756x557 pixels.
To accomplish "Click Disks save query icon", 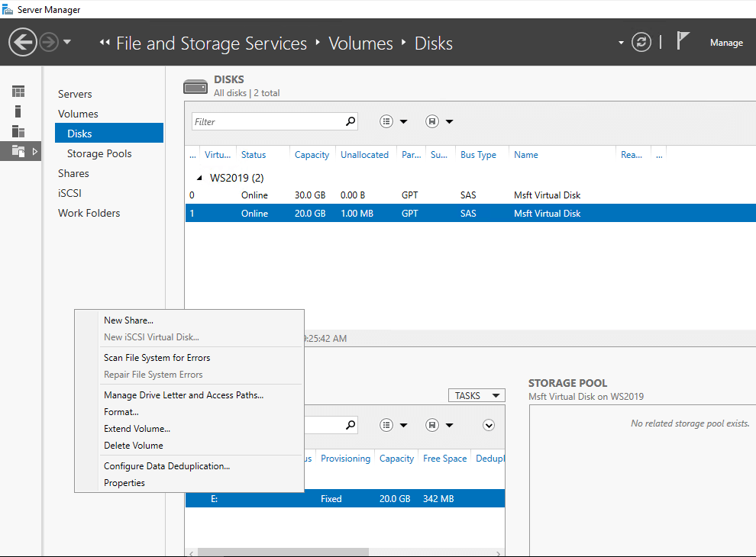I will click(432, 121).
